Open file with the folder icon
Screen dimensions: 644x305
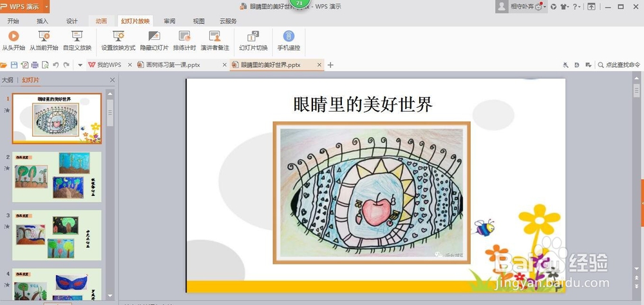coord(4,65)
